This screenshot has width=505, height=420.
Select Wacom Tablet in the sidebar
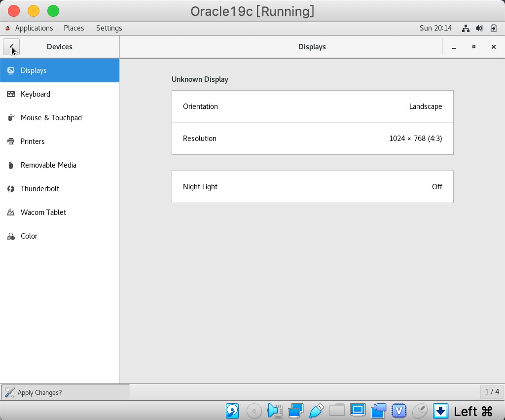click(x=60, y=212)
